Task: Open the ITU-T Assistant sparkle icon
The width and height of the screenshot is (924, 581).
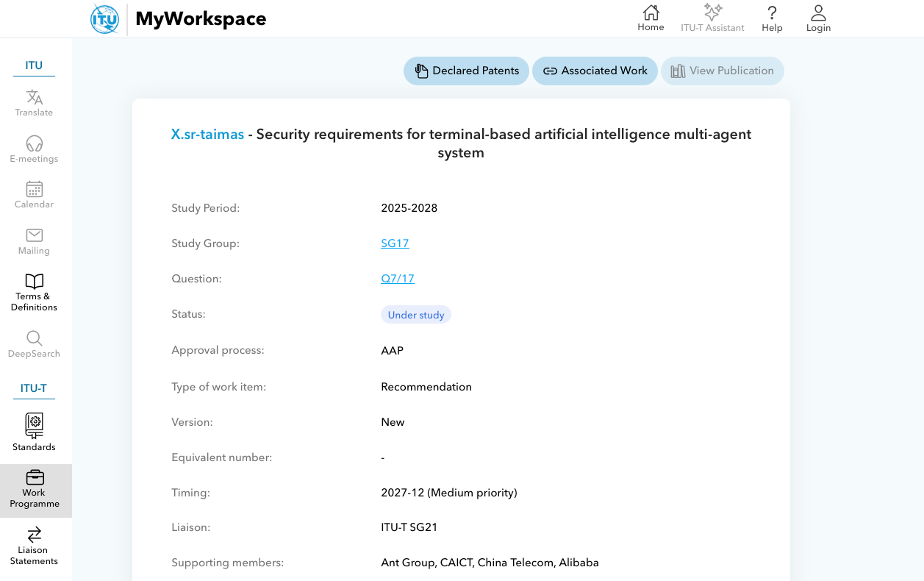Action: pyautogui.click(x=712, y=13)
